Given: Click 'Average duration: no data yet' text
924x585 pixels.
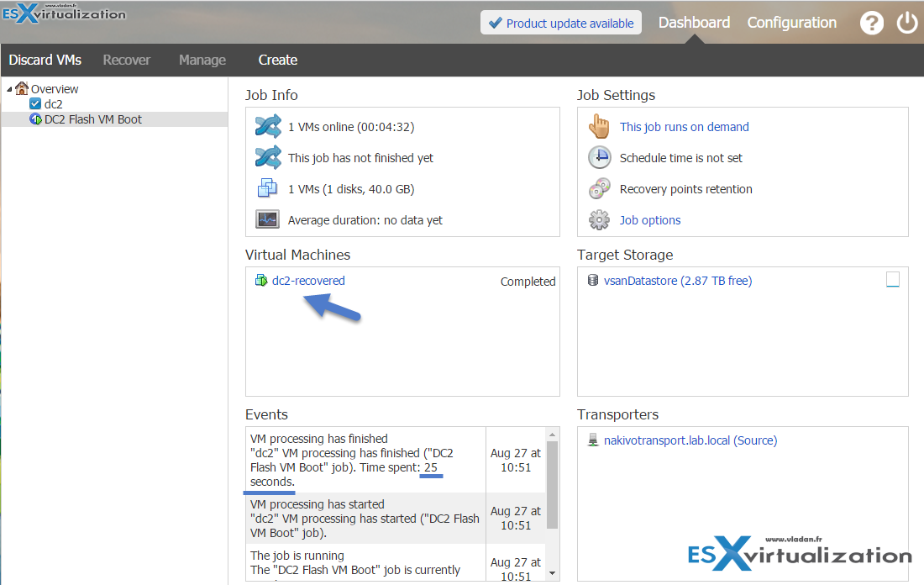Looking at the screenshot, I should 365,220.
